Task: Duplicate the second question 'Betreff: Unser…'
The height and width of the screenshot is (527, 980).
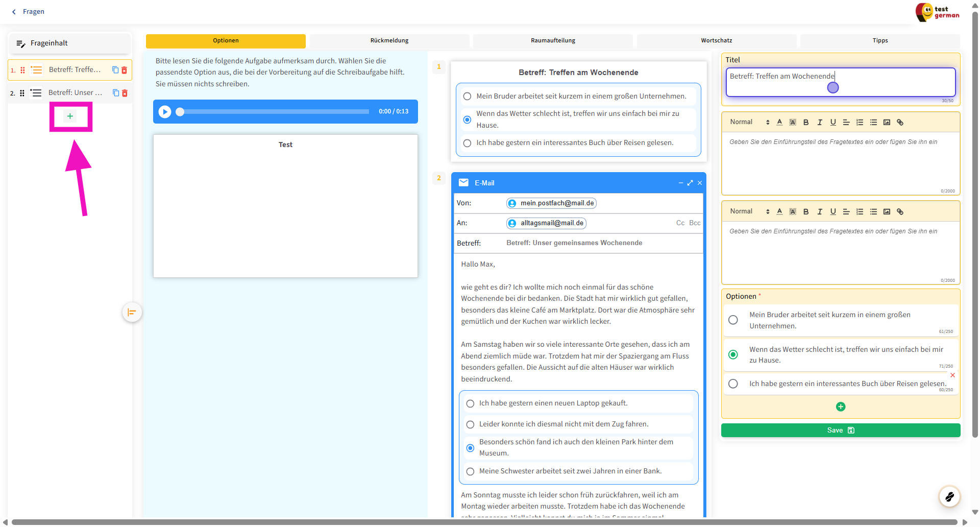Action: click(x=116, y=93)
